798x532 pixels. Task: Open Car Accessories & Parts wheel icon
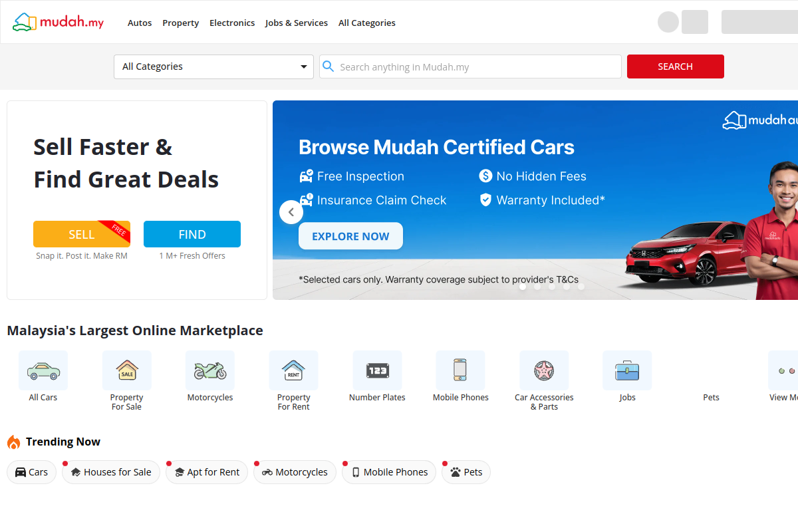544,370
